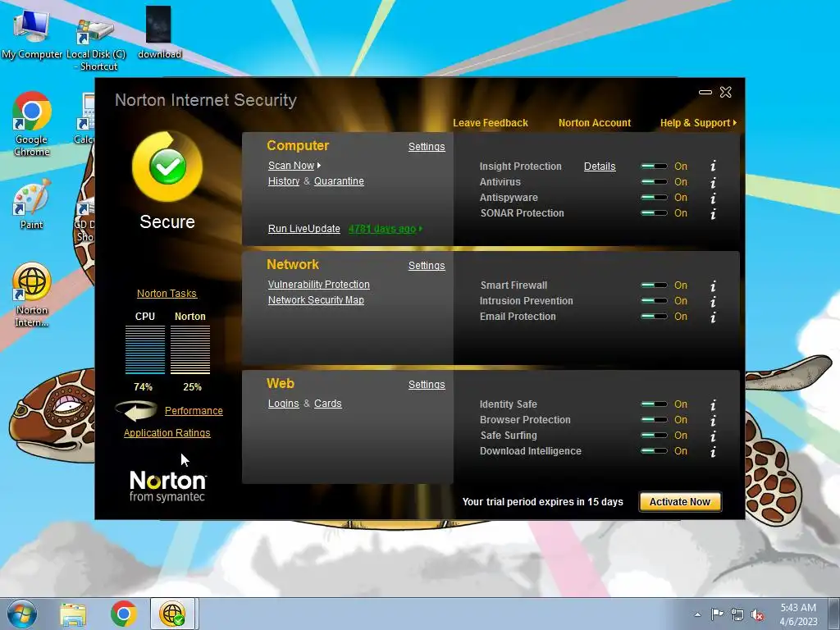Open Insight Protection Details link
The image size is (840, 630).
pyautogui.click(x=600, y=166)
